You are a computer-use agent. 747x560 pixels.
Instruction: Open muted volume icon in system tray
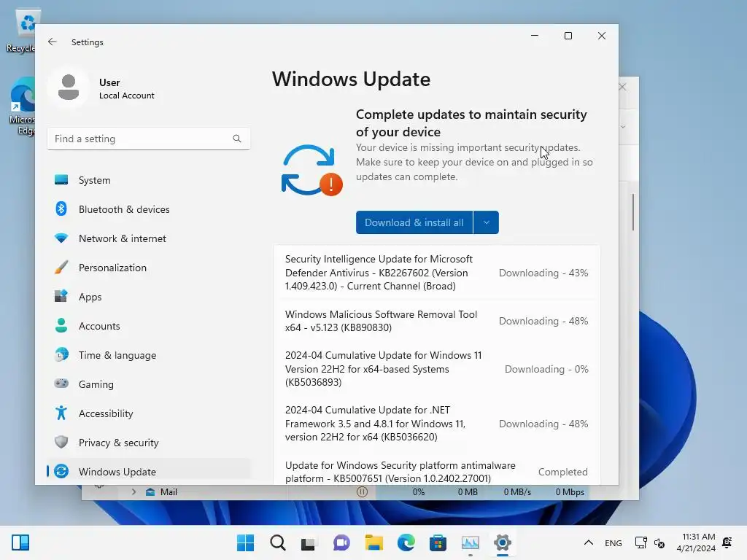coord(659,542)
